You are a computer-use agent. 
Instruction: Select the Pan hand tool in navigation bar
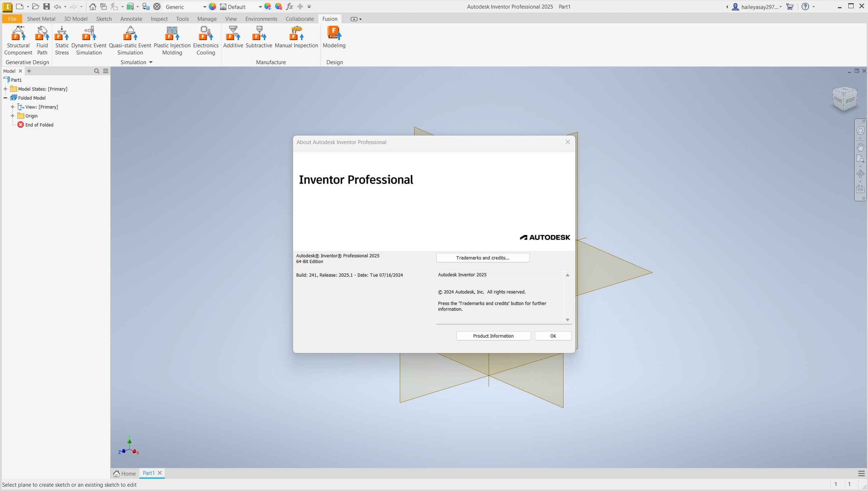860,147
